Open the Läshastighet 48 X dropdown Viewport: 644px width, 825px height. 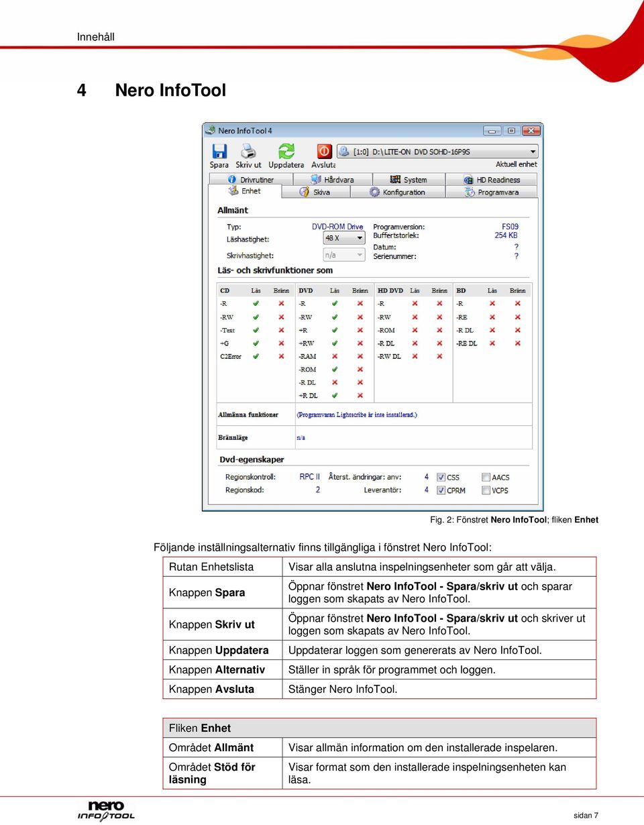pos(344,238)
